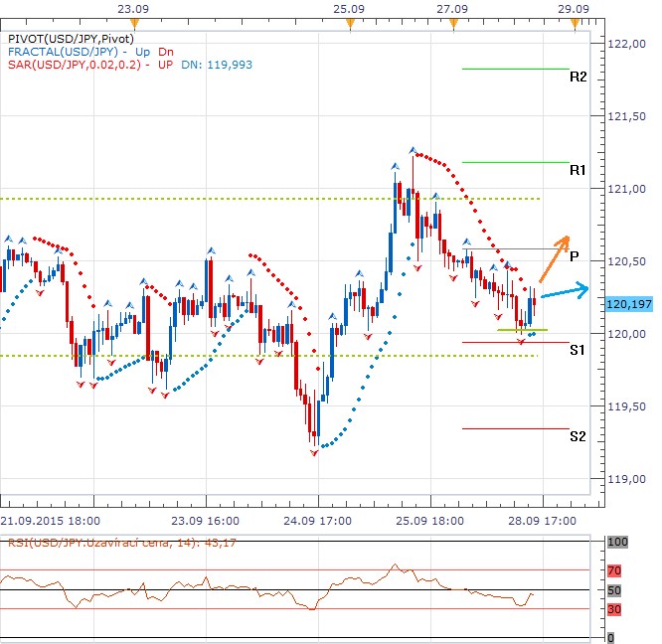The height and width of the screenshot is (644, 662).
Task: Click the blue sideways projection arrow
Action: pos(567,292)
